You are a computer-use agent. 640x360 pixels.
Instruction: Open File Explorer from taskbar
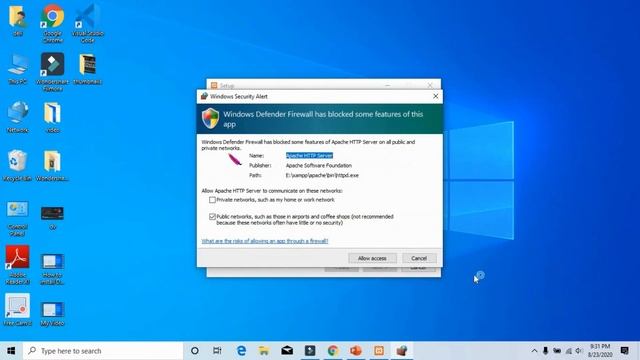[x=264, y=351]
